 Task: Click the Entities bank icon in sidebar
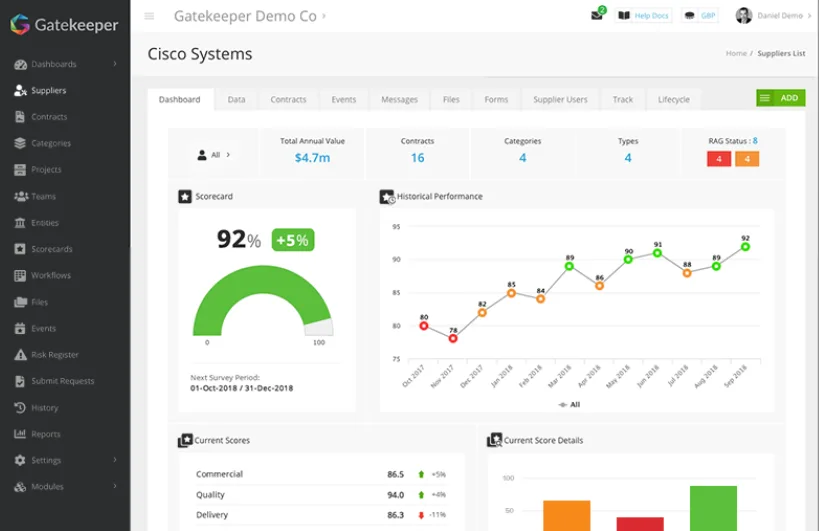[x=20, y=223]
